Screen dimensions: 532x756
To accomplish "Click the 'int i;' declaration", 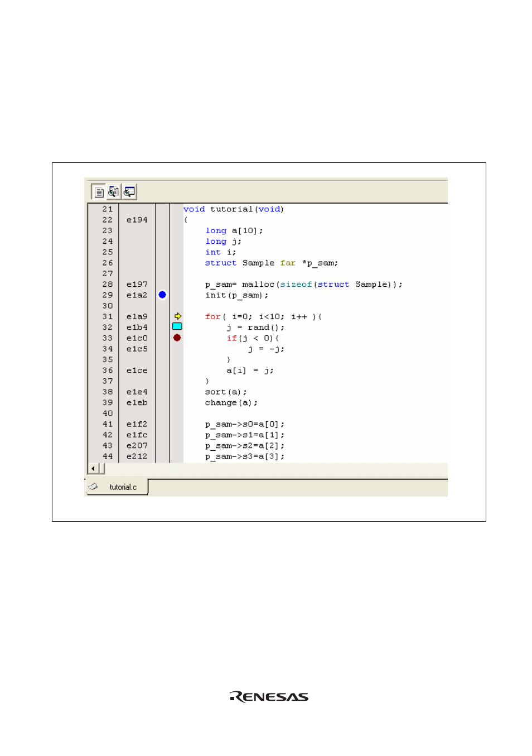I will pyautogui.click(x=221, y=252).
